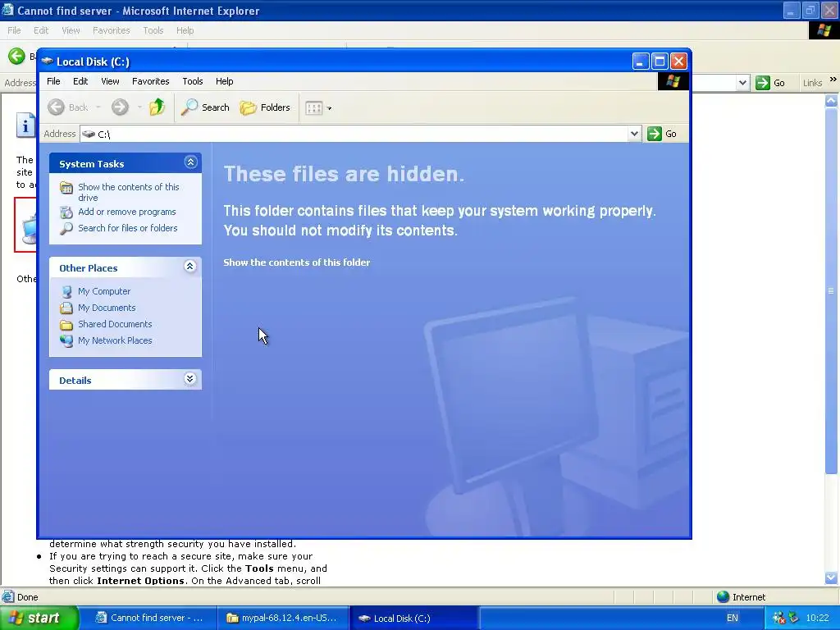
Task: Click Show the contents of this drive
Action: pos(129,192)
